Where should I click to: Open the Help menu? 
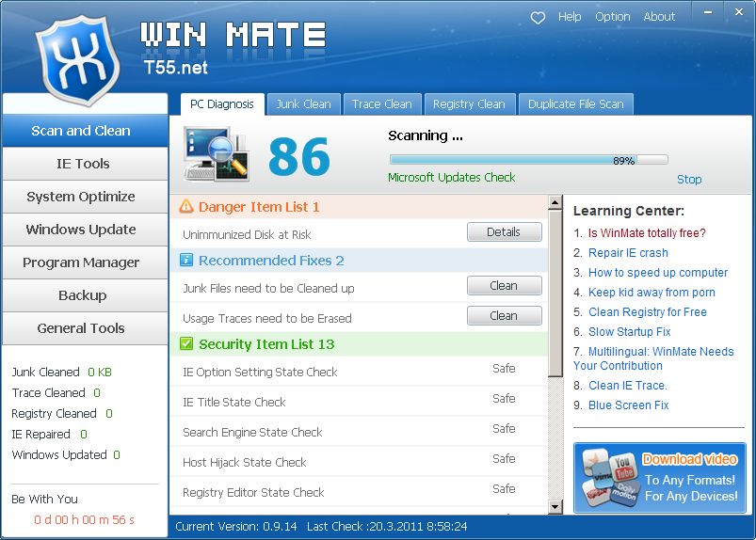coord(570,17)
